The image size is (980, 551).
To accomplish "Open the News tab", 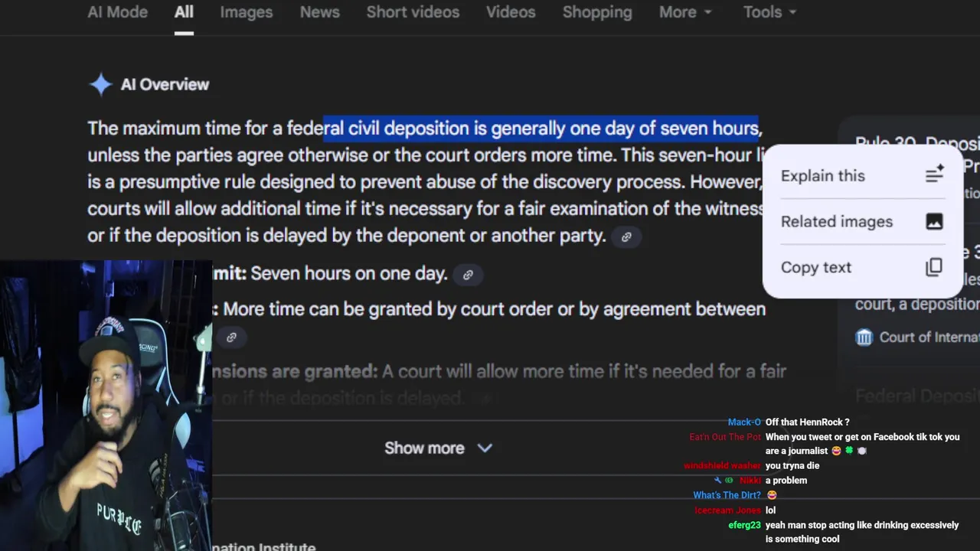I will [319, 12].
